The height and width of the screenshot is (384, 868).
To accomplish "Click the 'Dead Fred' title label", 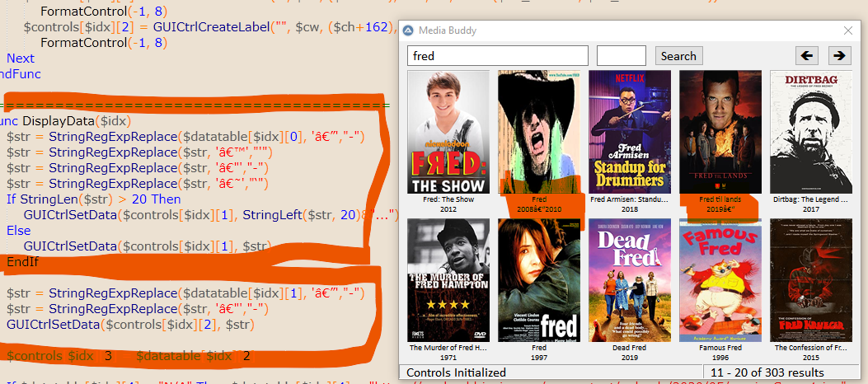I will click(x=630, y=348).
